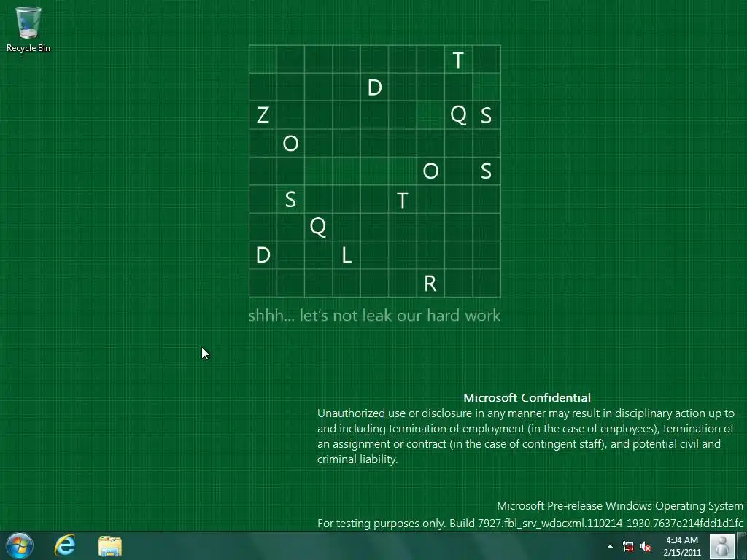Click the network status tray icon
This screenshot has width=747, height=560.
pyautogui.click(x=628, y=547)
